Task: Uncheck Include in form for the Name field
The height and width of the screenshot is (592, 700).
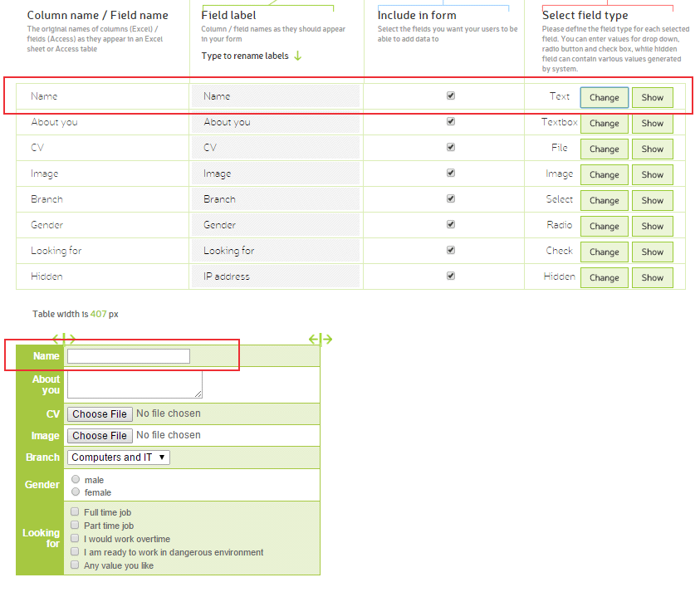Action: pos(451,95)
